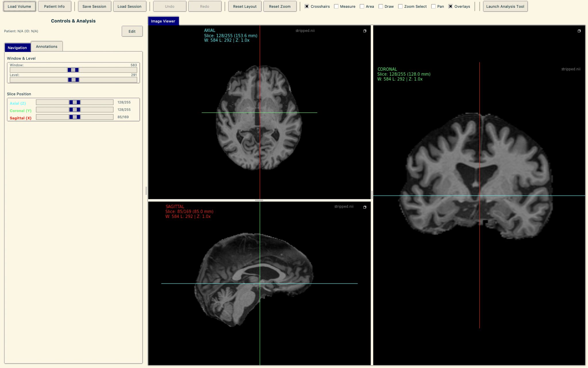Select the Navigation tab
Image resolution: width=588 pixels, height=368 pixels.
[17, 47]
